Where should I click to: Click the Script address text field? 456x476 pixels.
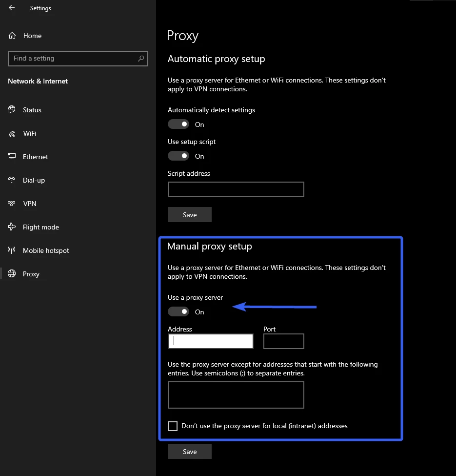[x=236, y=189]
